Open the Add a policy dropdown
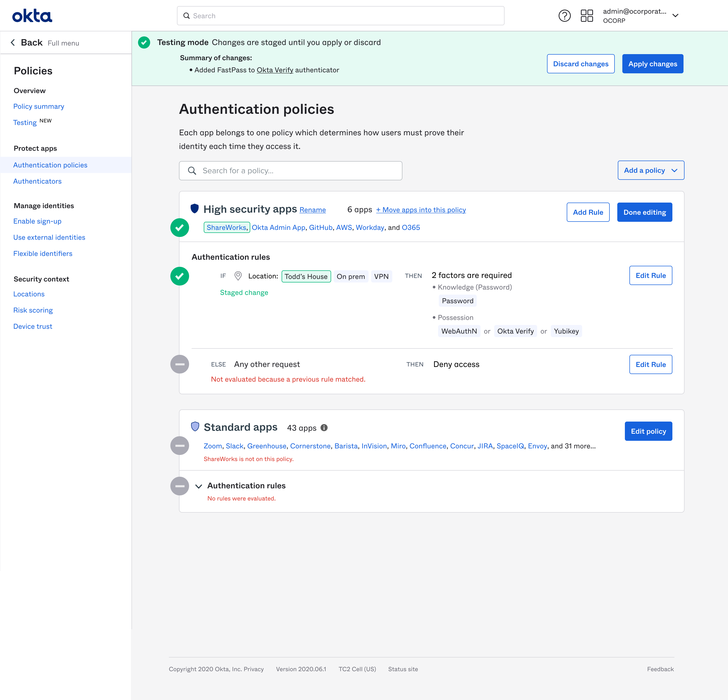Viewport: 728px width, 700px height. (x=651, y=170)
